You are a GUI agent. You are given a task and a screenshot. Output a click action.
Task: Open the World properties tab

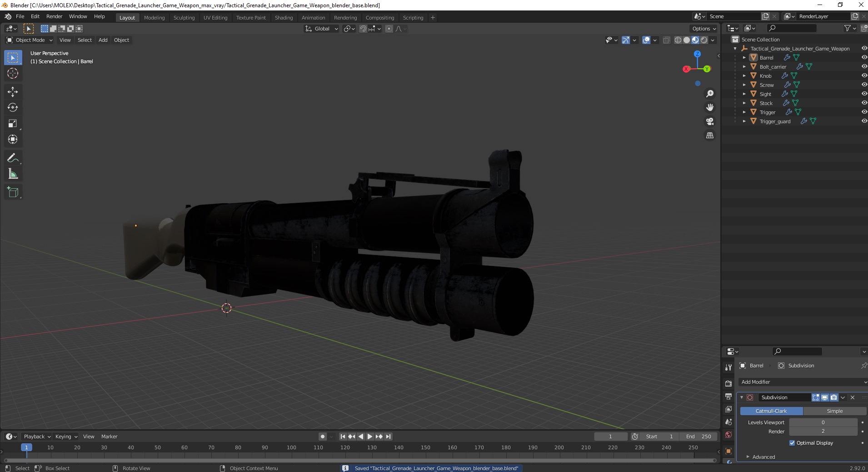728,435
